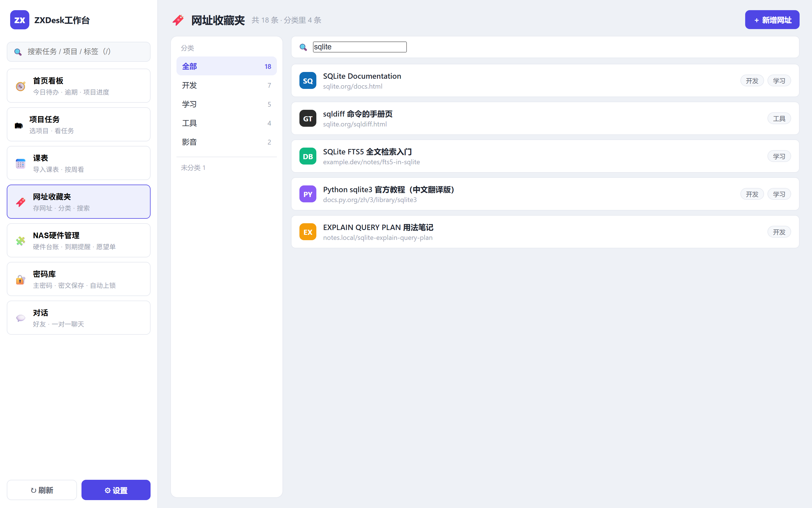Filter by the 开发 category
The width and height of the screenshot is (812, 508).
[x=226, y=85]
